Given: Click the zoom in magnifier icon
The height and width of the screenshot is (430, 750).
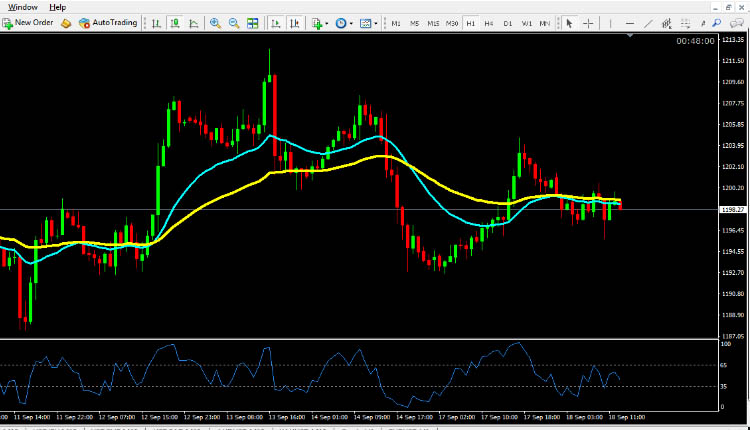Looking at the screenshot, I should pyautogui.click(x=215, y=22).
